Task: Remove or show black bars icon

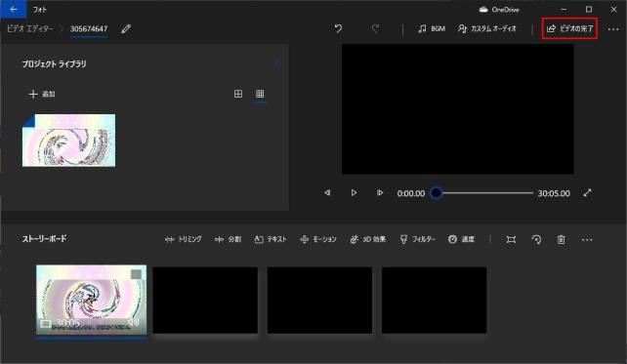Action: [511, 240]
